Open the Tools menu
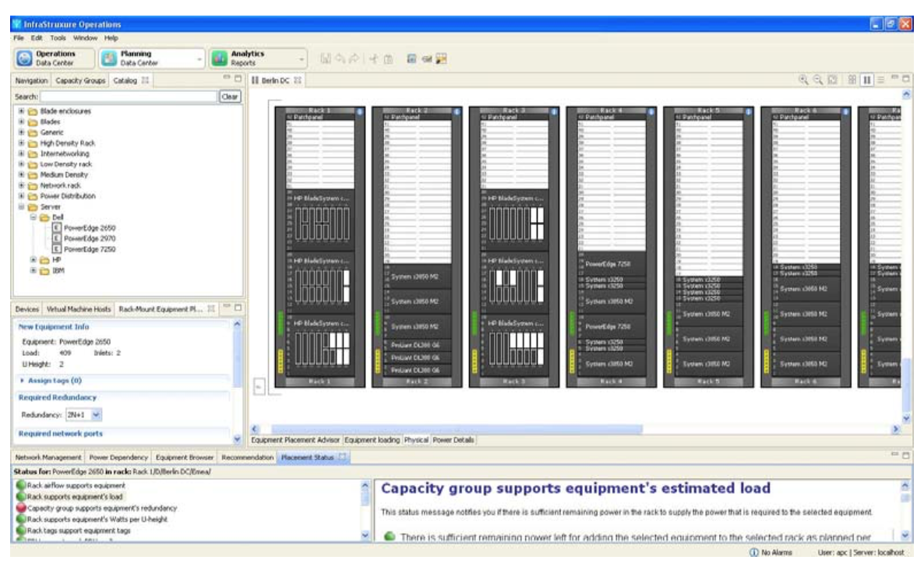924x567 pixels. pyautogui.click(x=58, y=37)
